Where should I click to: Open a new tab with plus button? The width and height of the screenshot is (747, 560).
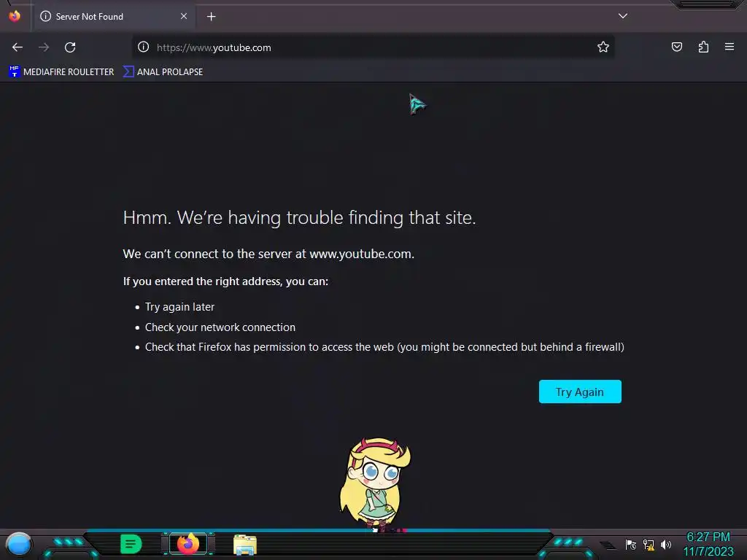pos(211,17)
